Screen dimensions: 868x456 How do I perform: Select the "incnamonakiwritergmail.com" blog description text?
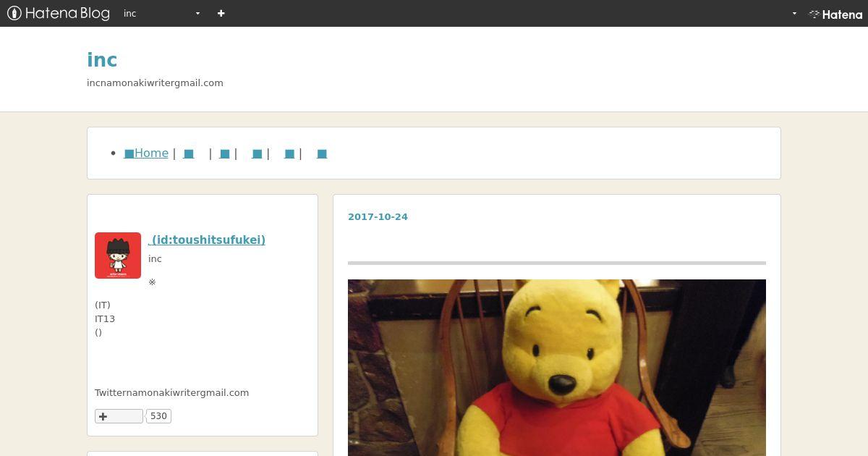(x=155, y=83)
